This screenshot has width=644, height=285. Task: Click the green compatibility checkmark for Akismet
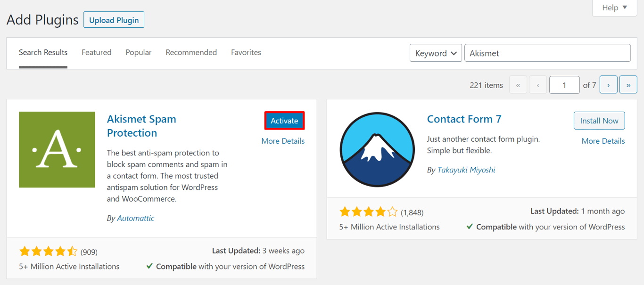[x=149, y=266]
